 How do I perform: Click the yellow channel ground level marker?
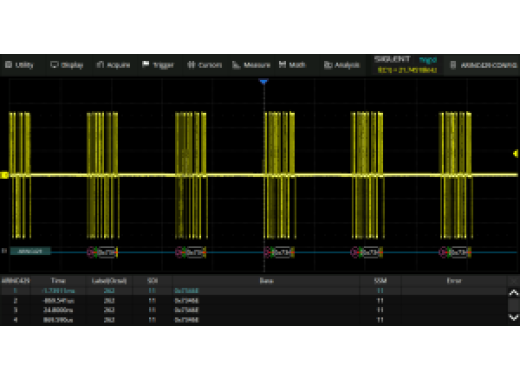(4, 175)
